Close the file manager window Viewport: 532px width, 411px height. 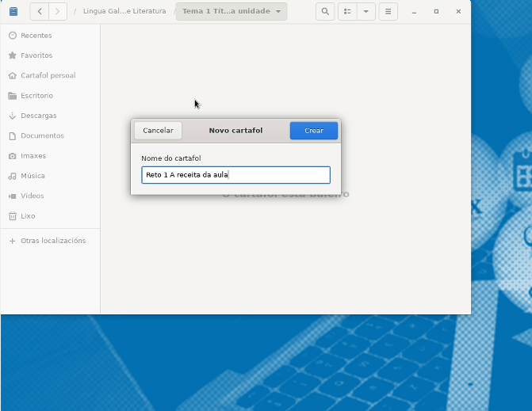click(x=457, y=12)
